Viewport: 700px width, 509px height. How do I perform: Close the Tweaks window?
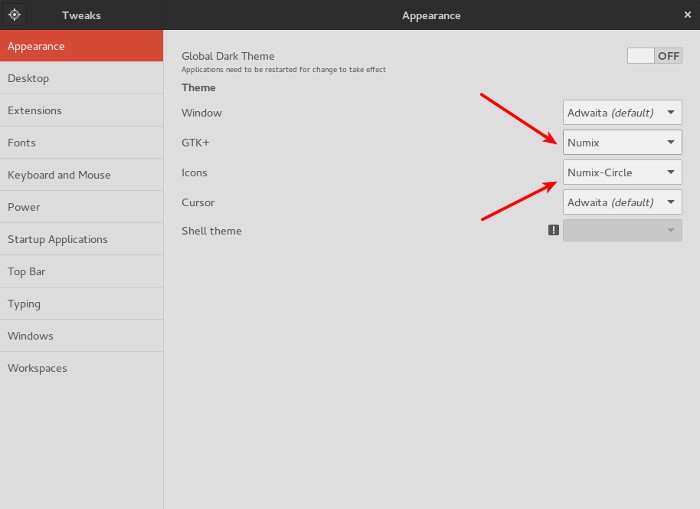coord(688,15)
